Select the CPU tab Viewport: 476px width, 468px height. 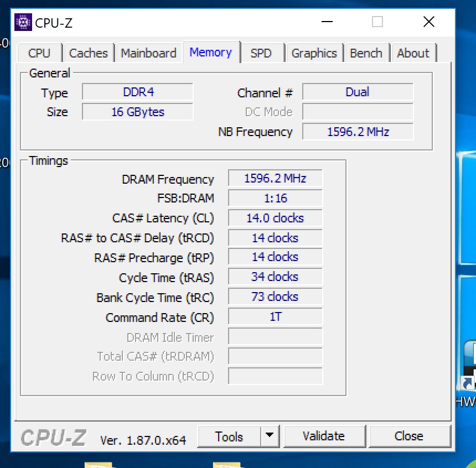point(39,53)
